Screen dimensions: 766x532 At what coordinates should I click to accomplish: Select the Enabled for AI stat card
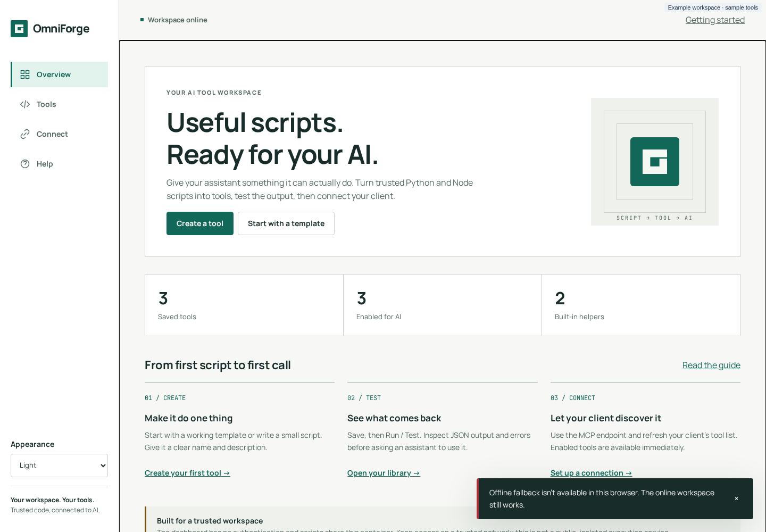pos(443,305)
